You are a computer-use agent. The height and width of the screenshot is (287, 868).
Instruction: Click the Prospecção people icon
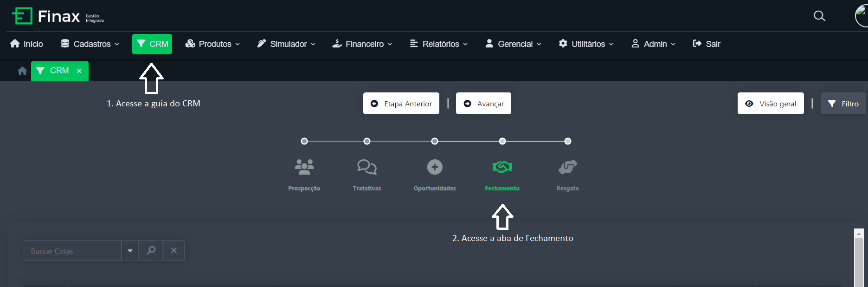pos(304,167)
